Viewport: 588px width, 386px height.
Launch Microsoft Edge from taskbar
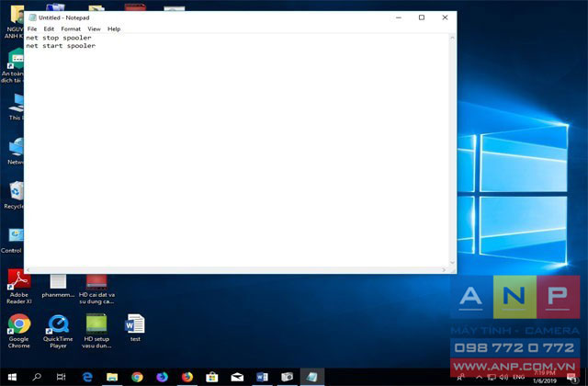click(87, 377)
